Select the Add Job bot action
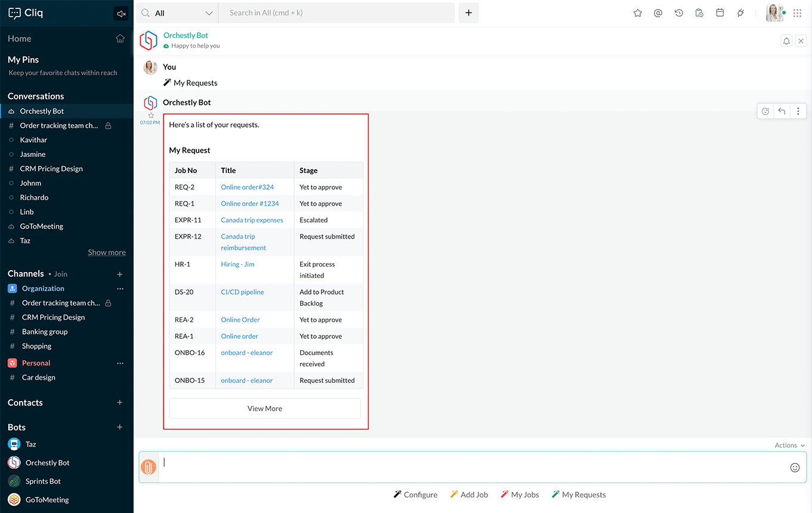The image size is (812, 513). coord(469,495)
